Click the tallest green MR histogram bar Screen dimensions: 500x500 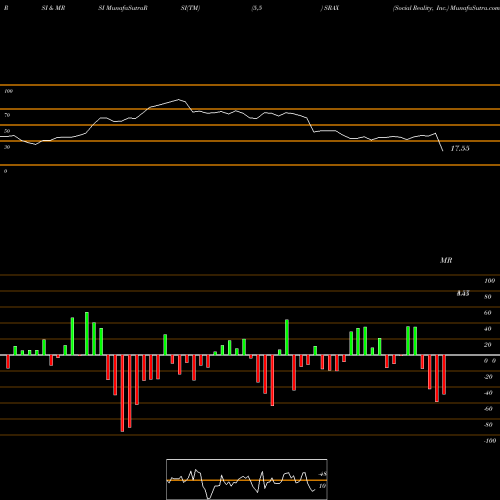click(87, 334)
